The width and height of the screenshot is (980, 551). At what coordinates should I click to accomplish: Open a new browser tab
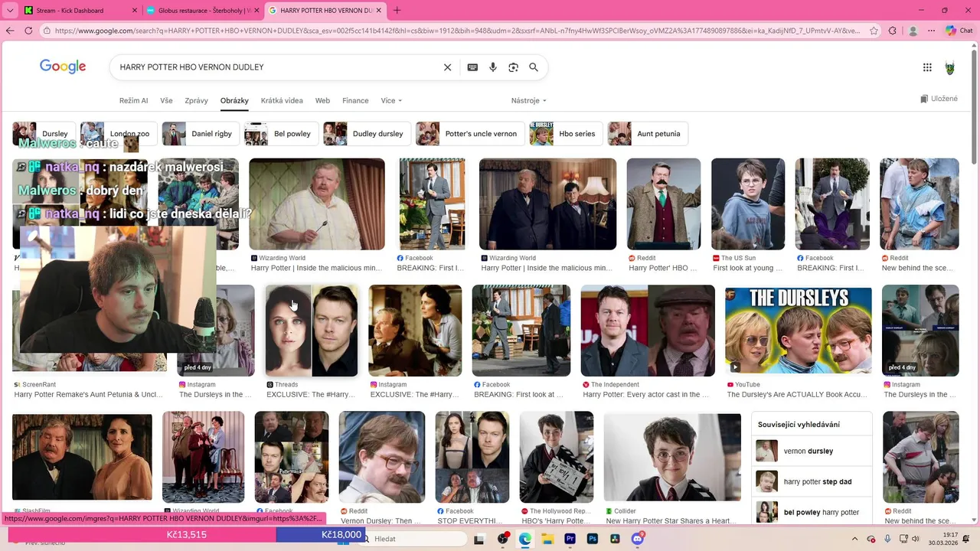click(x=397, y=11)
